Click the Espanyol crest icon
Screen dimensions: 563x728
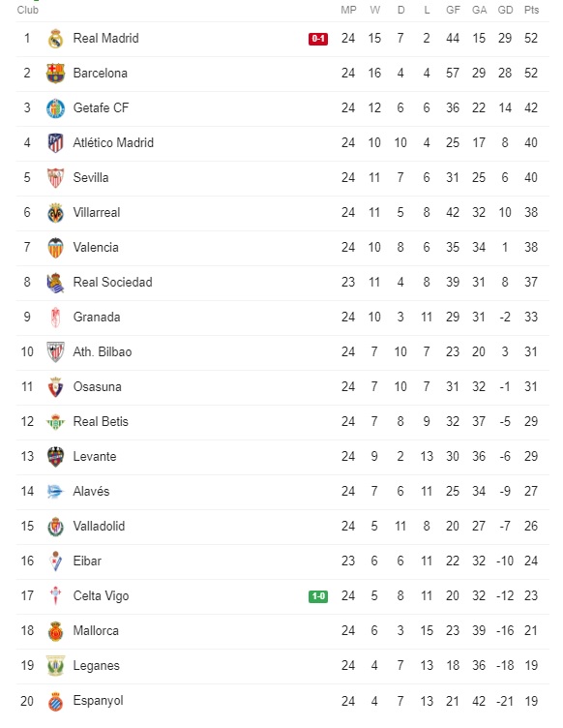pos(56,701)
